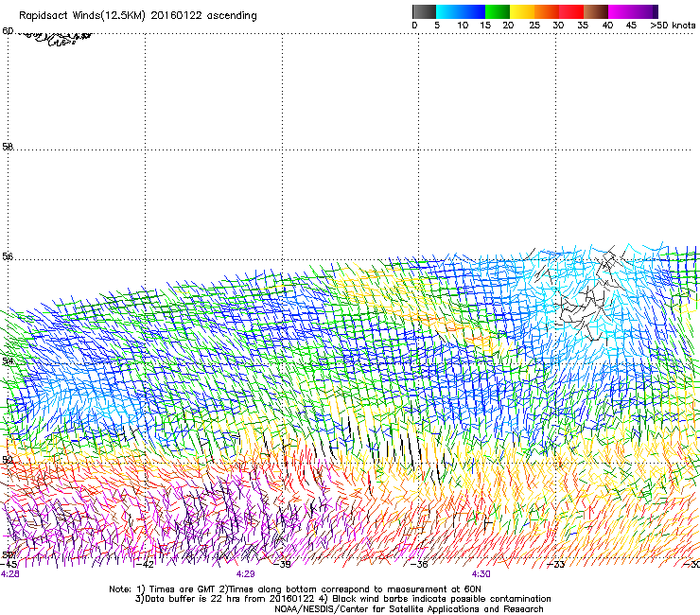This screenshot has width=700, height=615.
Task: Click the legend tick label 25
Action: pyautogui.click(x=534, y=26)
